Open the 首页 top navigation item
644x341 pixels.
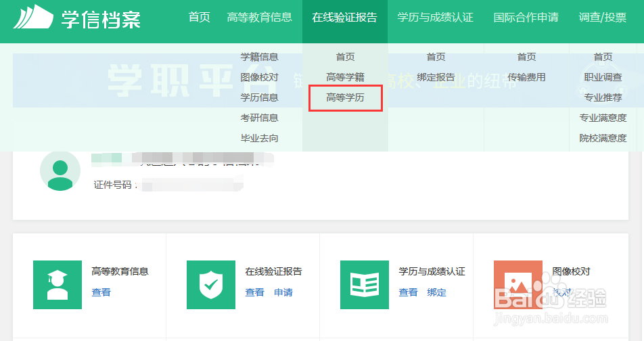199,18
